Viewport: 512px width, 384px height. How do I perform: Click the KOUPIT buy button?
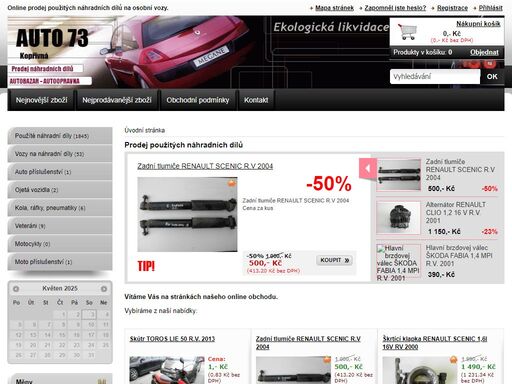click(x=334, y=260)
